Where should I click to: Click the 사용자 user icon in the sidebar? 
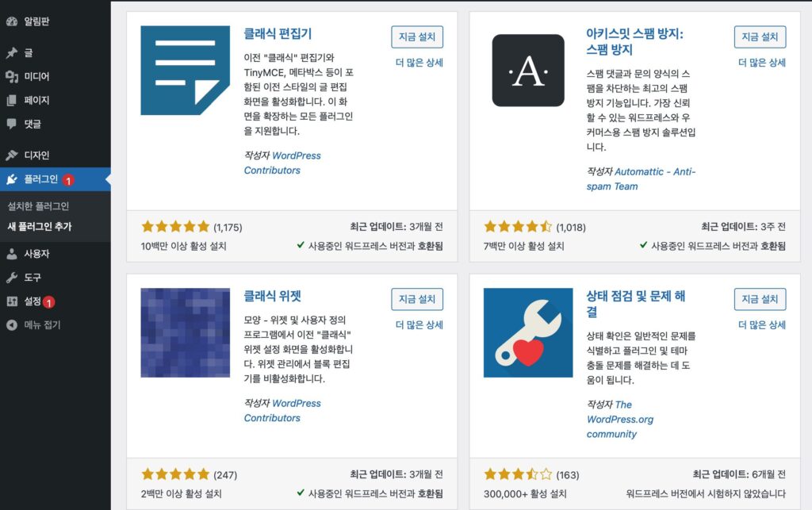11,255
